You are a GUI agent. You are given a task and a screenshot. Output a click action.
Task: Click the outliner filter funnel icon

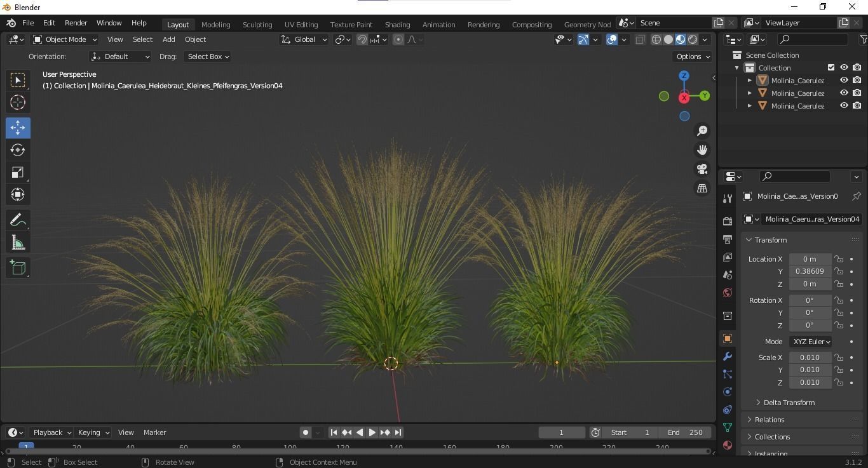[x=863, y=39]
